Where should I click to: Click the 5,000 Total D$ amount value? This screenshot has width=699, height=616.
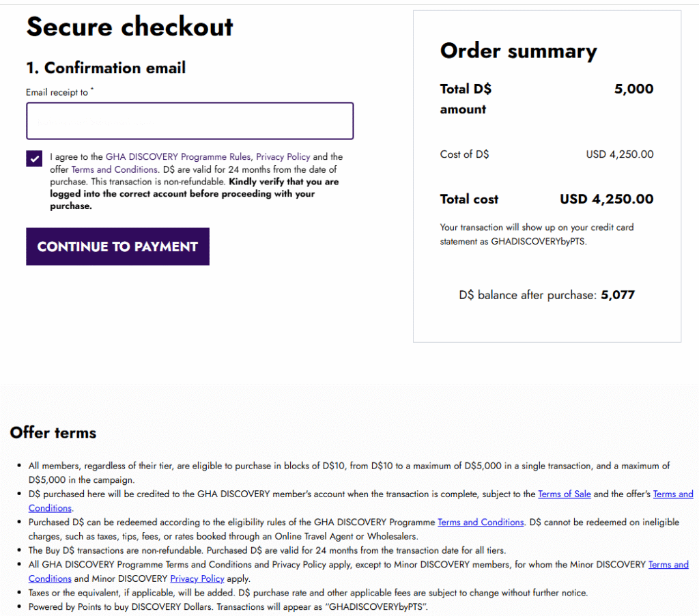633,89
